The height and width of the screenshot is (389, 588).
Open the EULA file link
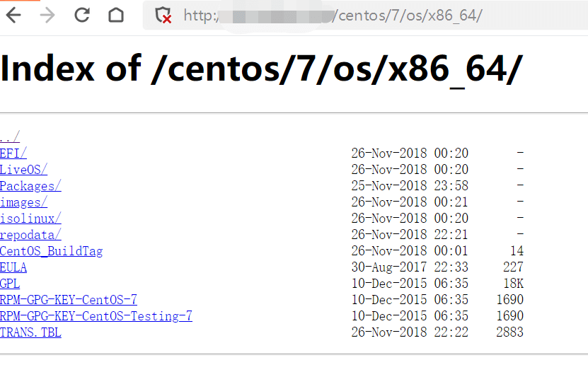click(13, 267)
